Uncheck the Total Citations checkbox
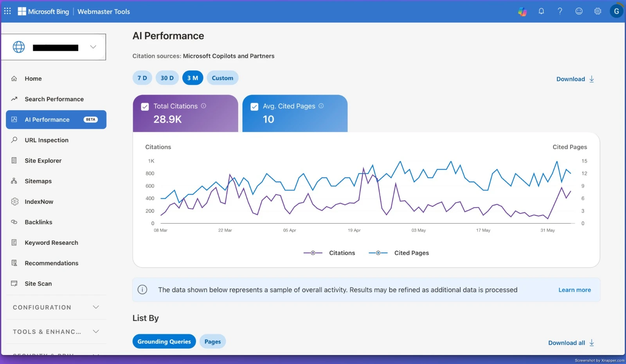The width and height of the screenshot is (626, 364). (x=145, y=107)
